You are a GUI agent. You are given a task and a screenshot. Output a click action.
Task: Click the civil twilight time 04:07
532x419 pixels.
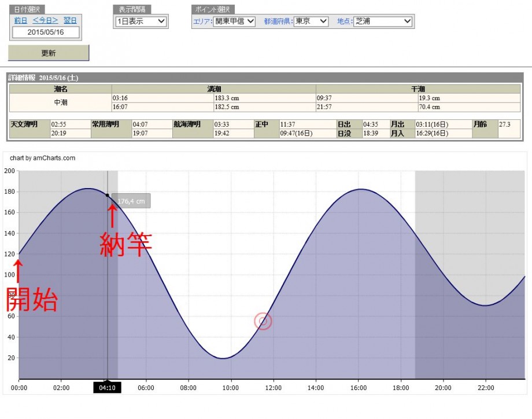click(140, 124)
